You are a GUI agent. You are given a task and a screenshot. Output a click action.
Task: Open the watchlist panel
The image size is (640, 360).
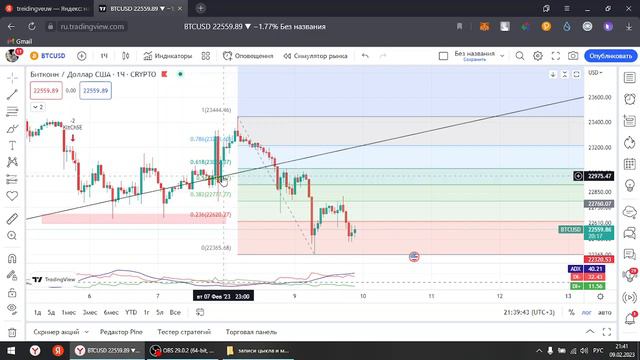[629, 78]
